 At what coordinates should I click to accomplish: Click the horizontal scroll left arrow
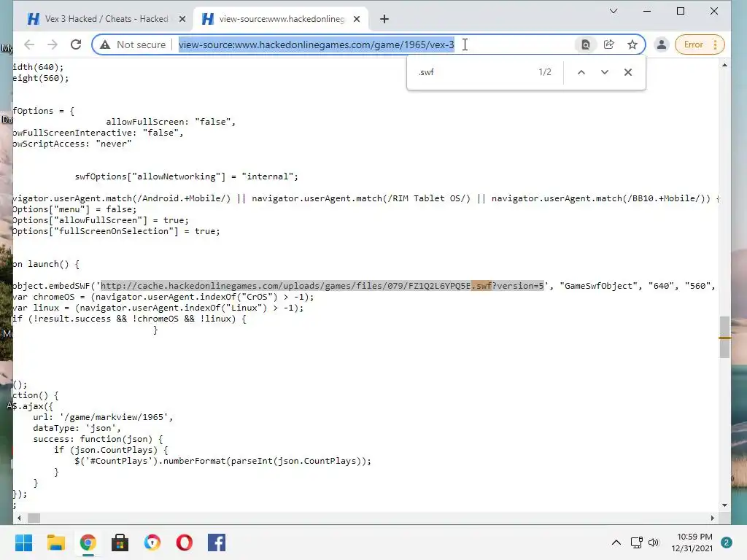tap(19, 518)
